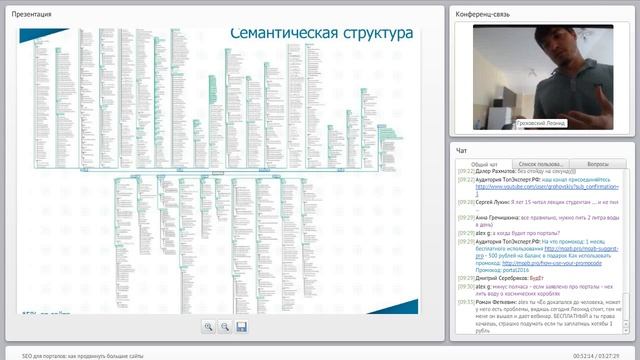
Task: Click the Семантическая структура slide image
Action: (x=218, y=171)
